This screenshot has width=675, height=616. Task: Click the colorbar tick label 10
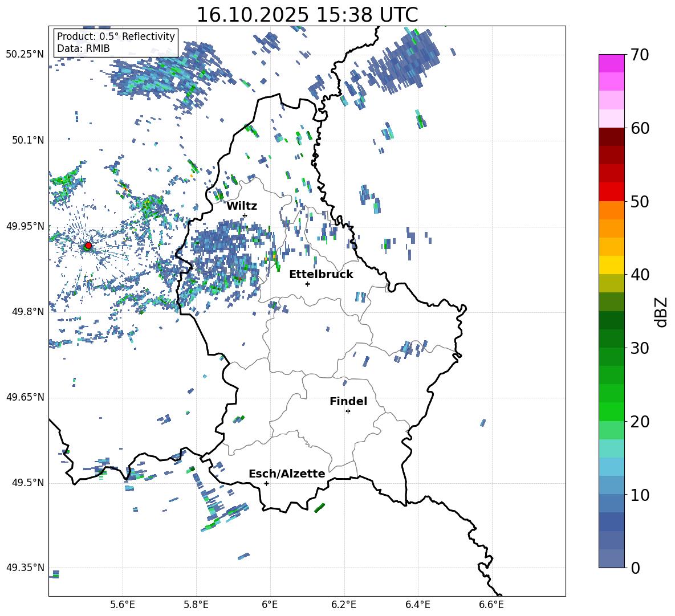[640, 495]
